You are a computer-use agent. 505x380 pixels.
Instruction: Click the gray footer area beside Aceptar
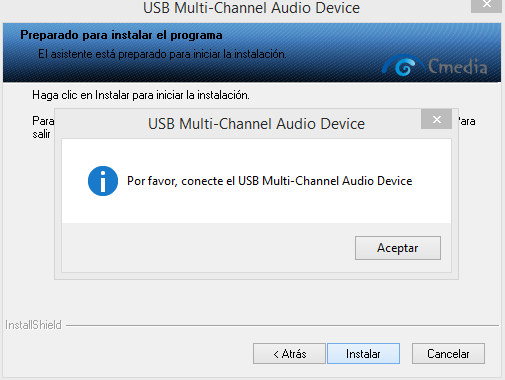(207, 248)
